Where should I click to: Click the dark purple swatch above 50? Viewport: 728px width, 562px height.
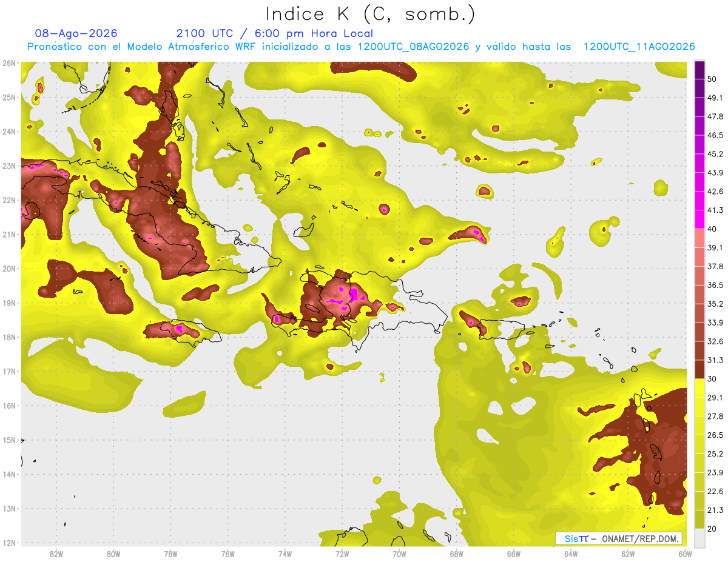[x=699, y=70]
